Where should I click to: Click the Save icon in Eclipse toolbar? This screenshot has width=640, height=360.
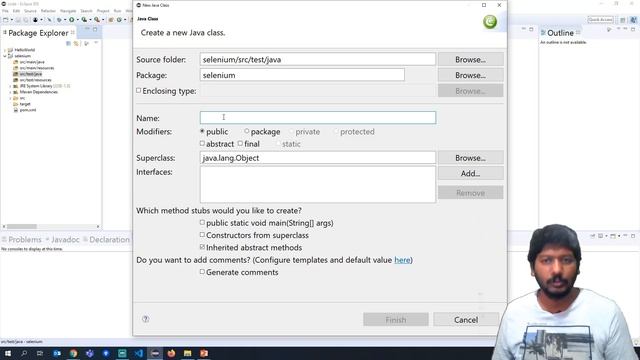tap(18, 20)
